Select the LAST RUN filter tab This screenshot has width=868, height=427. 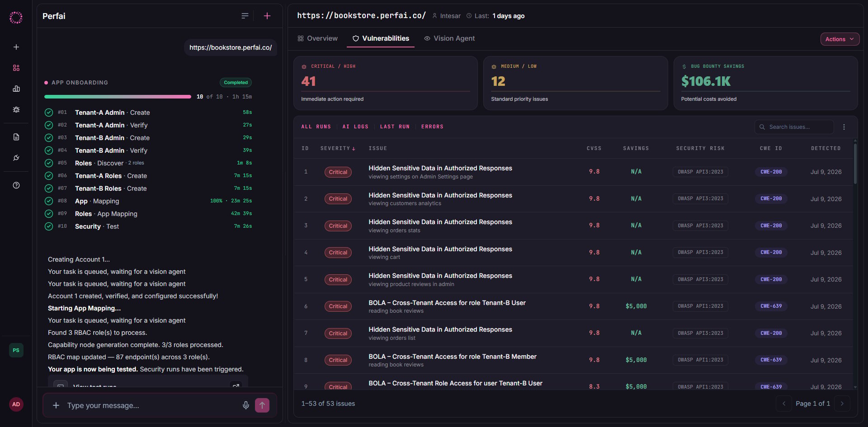395,127
